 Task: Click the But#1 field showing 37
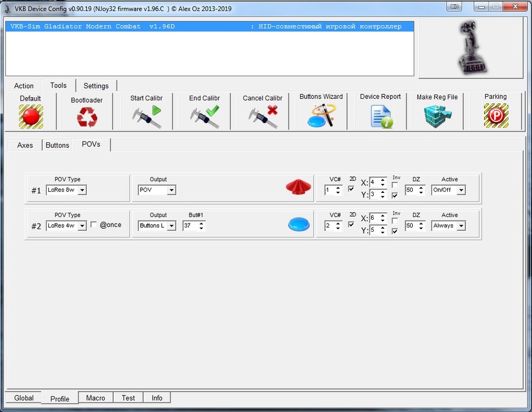pos(194,226)
